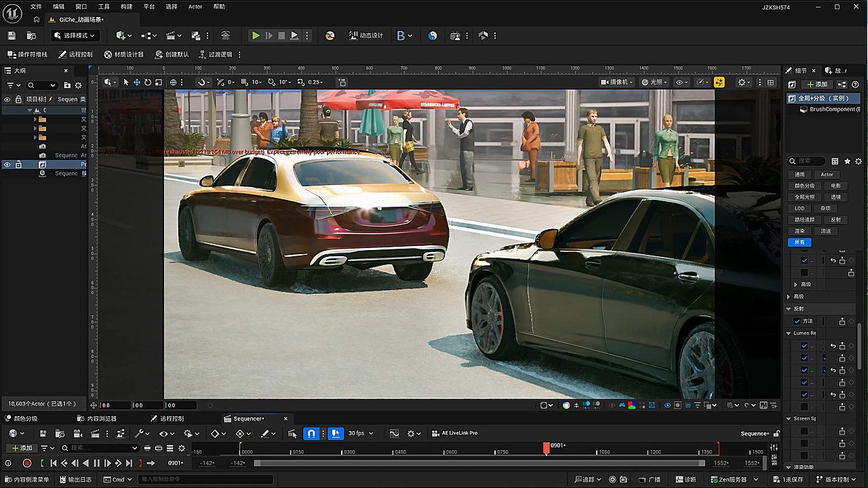Click the 远程控制 toolbar button

75,54
